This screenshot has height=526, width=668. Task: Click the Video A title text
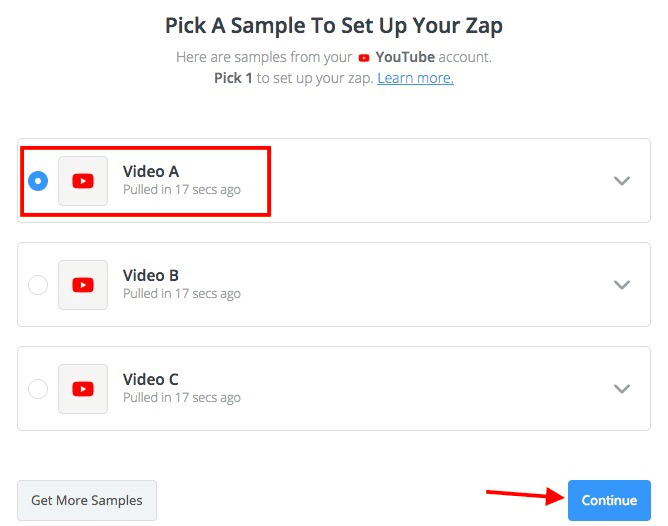151,171
